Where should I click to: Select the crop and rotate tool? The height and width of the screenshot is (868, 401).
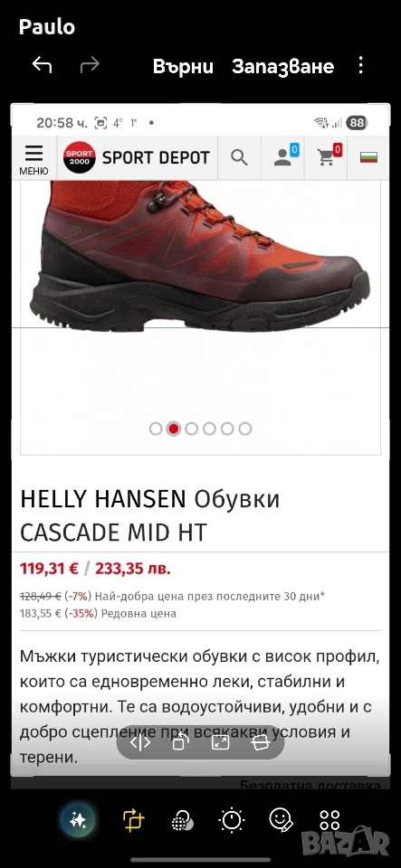(133, 819)
